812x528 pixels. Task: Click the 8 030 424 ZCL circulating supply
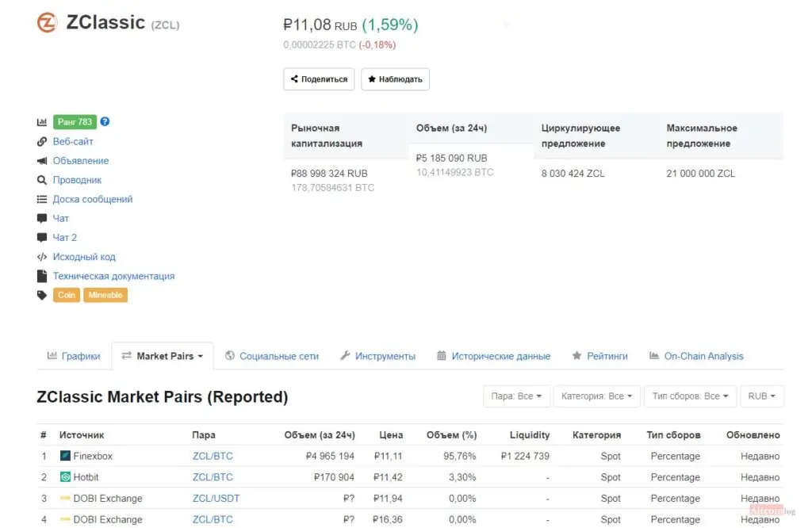point(573,174)
